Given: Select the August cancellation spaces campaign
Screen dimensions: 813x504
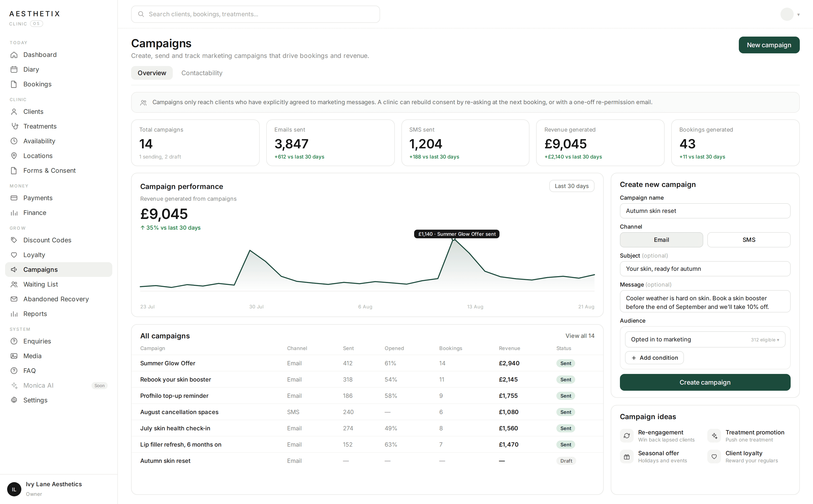Looking at the screenshot, I should 367,412.
